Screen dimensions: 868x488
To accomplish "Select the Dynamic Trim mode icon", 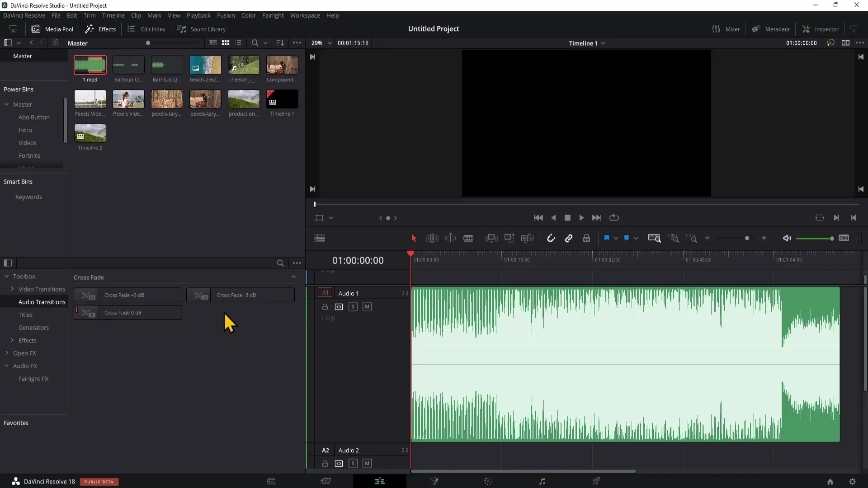I will click(x=451, y=238).
